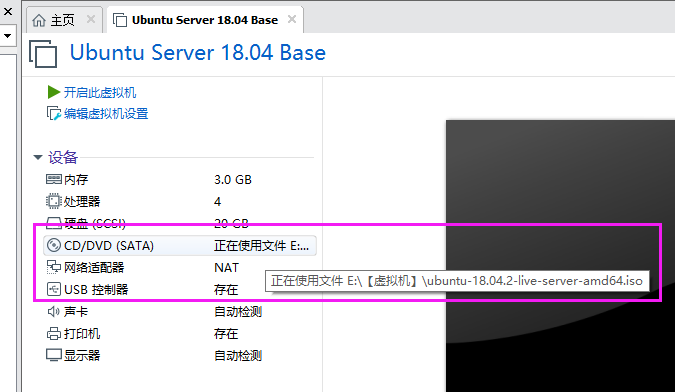Close the Ubuntu Server 18.04 Base tab
The height and width of the screenshot is (392, 675).
pyautogui.click(x=292, y=19)
